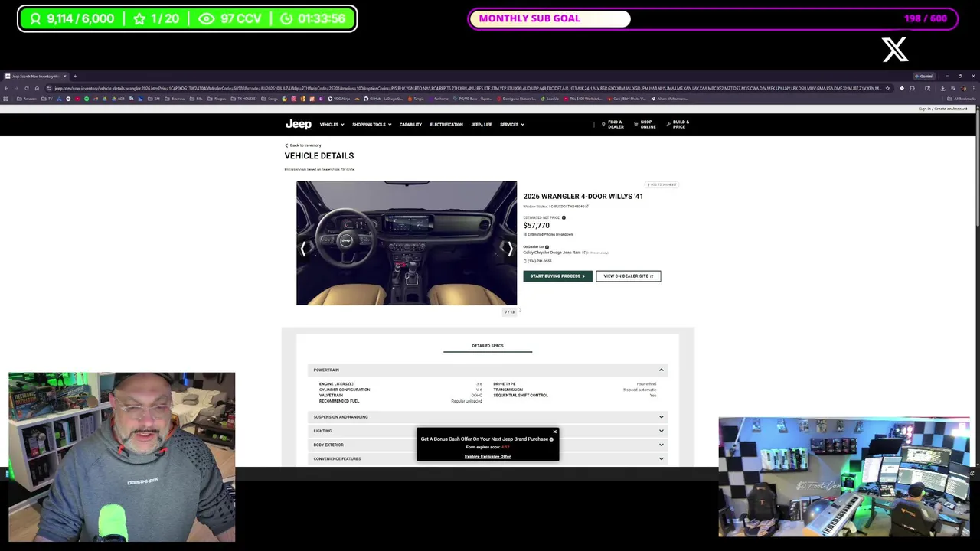Open the Shopping Tools dropdown menu
Image resolution: width=980 pixels, height=551 pixels.
(x=371, y=124)
